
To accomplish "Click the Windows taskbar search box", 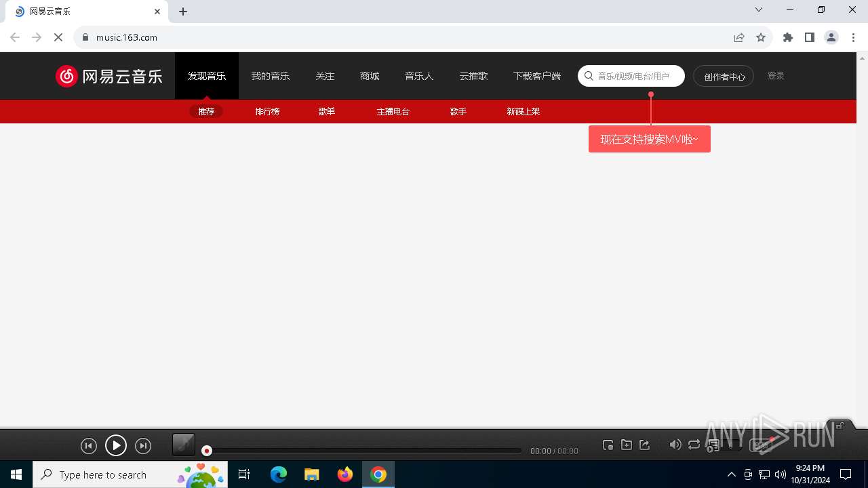I will [130, 474].
